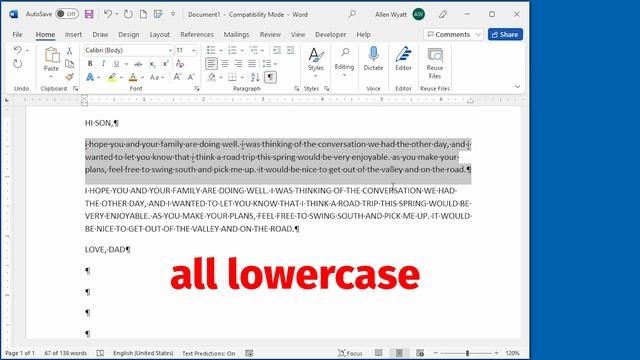Apply Subscript formatting
Image resolution: width=640 pixels, height=360 pixels.
152,64
